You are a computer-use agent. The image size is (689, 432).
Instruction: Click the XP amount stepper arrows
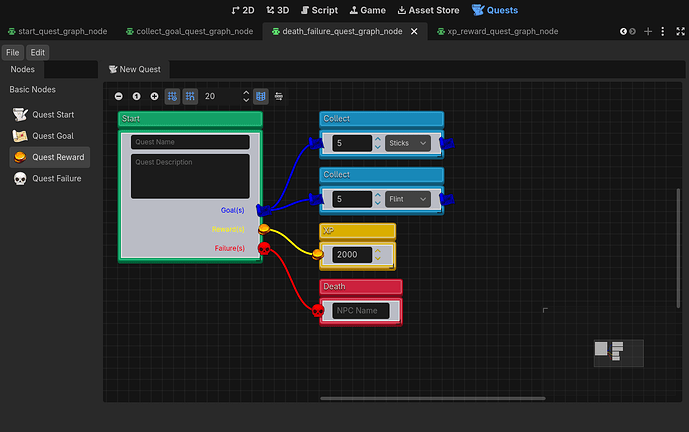pos(378,254)
